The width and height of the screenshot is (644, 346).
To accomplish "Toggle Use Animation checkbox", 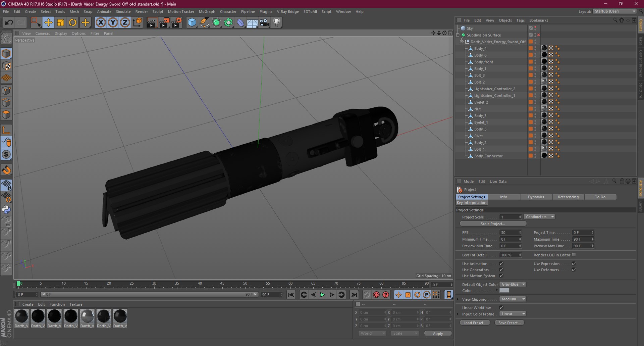I will [x=501, y=263].
